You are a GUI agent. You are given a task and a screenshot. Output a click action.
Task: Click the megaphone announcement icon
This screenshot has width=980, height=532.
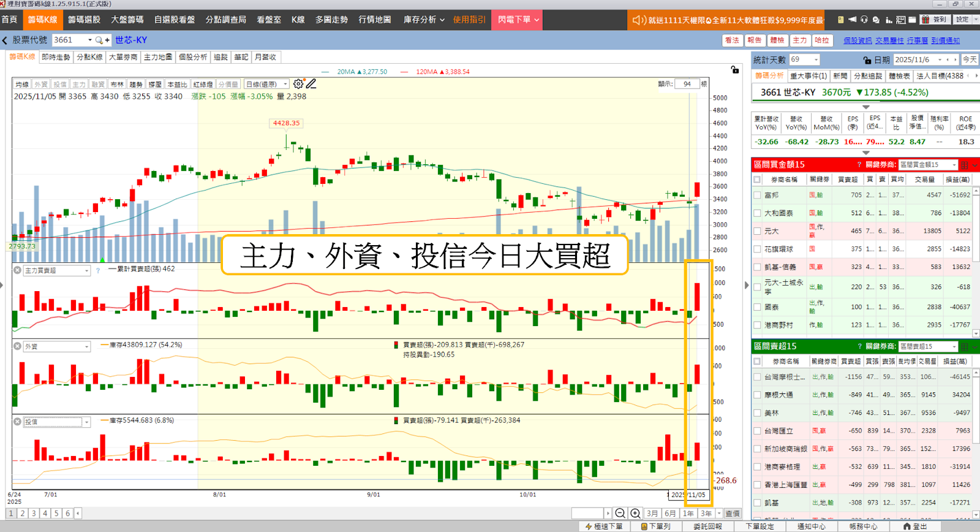coord(853,20)
